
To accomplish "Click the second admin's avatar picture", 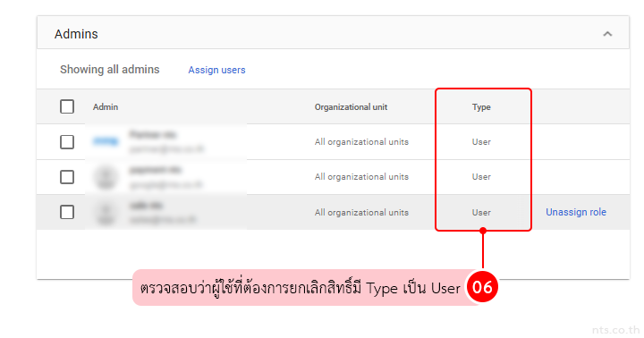I will 106,177.
